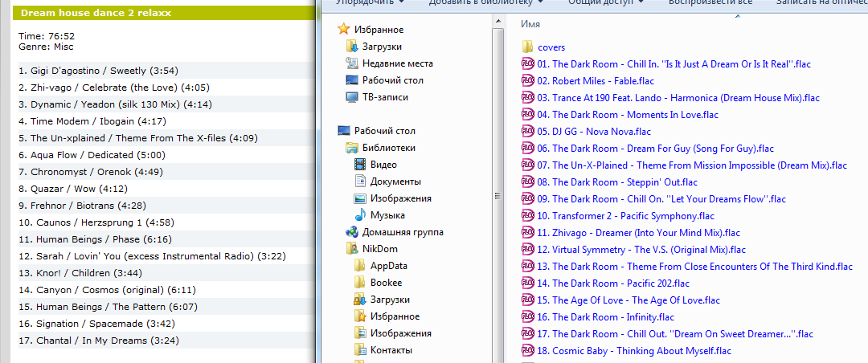Screen dimensions: 868x363
Task: Click the Домашняя группа icon
Action: click(x=351, y=232)
